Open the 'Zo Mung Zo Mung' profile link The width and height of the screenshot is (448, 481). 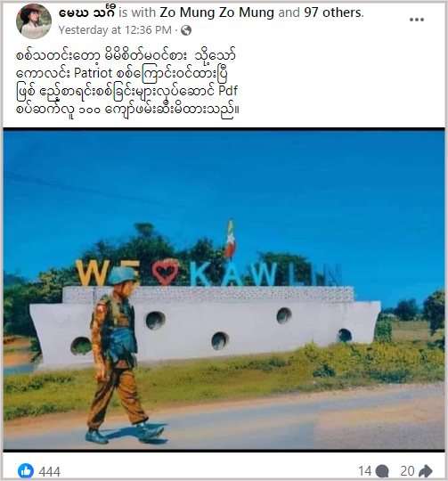pyautogui.click(x=216, y=12)
